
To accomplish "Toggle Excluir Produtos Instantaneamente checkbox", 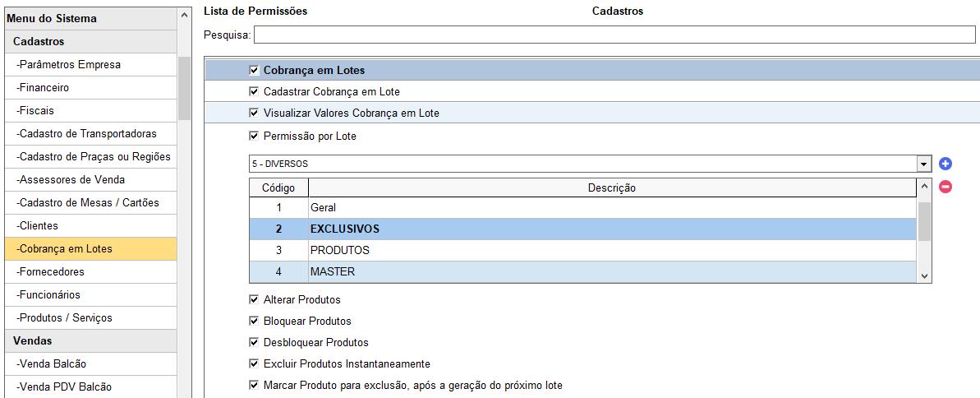I will tap(254, 363).
